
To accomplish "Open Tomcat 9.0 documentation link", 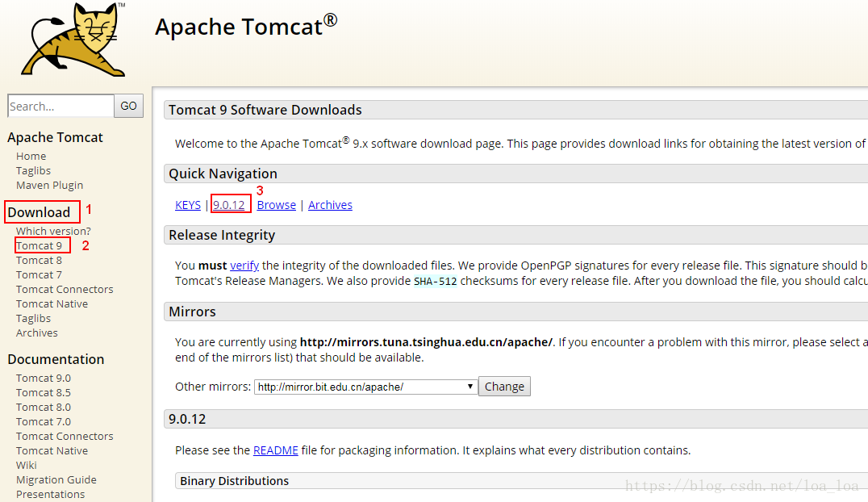I will 44,378.
